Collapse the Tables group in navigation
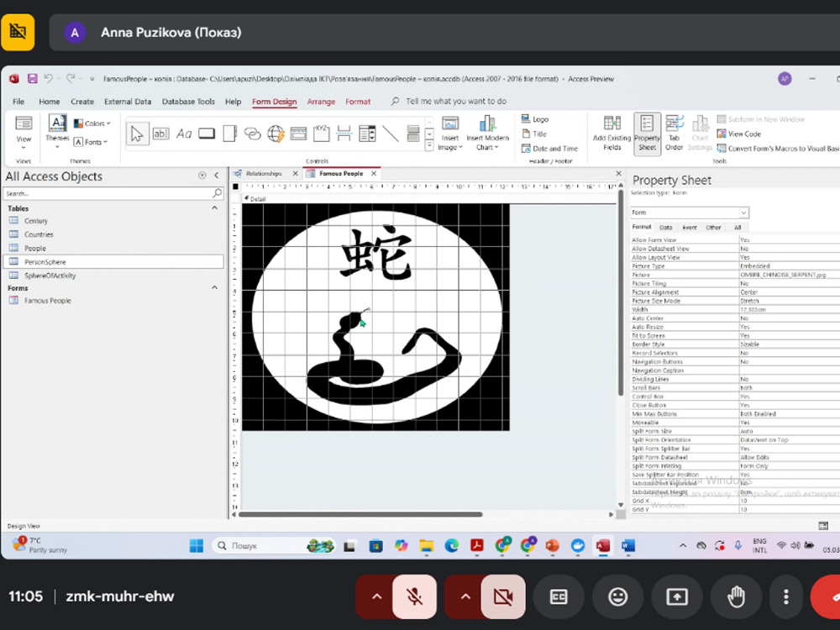The image size is (840, 630). 214,208
